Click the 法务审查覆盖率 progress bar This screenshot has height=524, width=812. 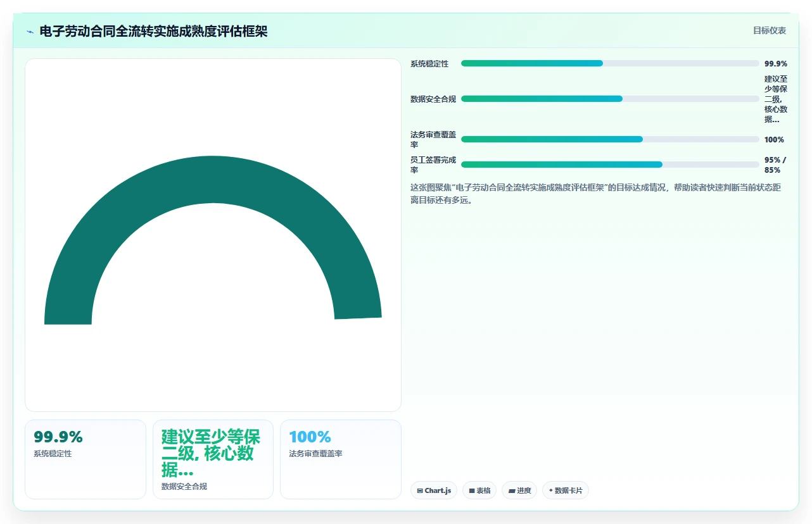[610, 139]
